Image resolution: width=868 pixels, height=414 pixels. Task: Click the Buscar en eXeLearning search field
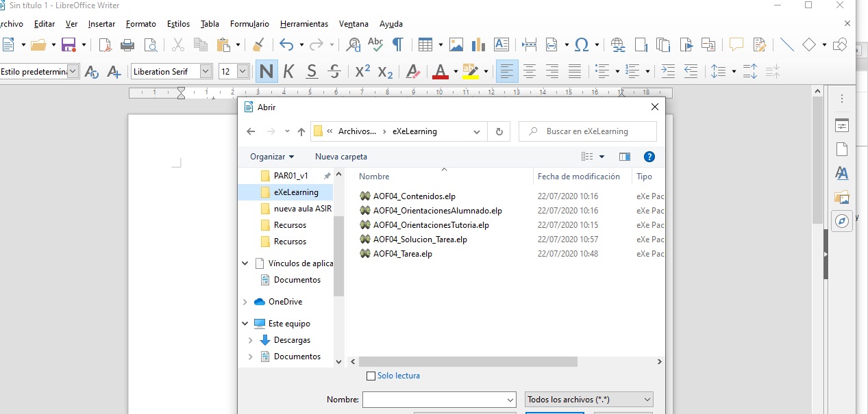pos(588,131)
